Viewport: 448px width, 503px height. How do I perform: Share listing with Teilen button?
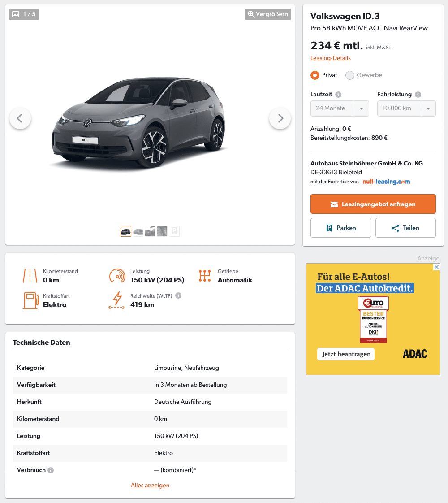pos(405,228)
